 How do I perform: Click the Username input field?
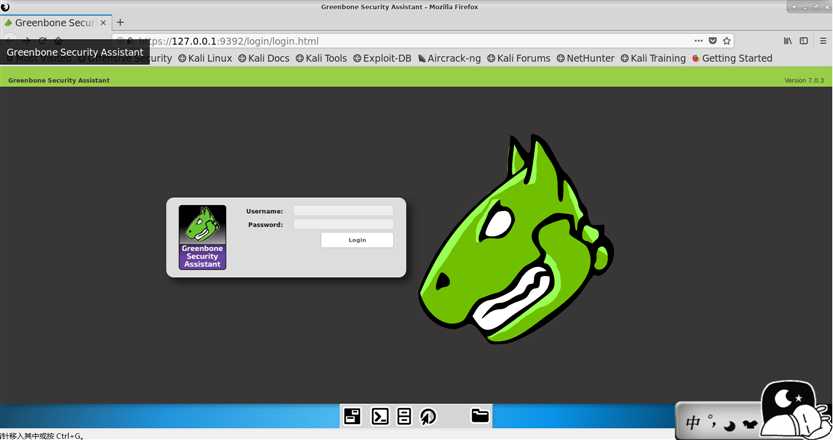343,210
